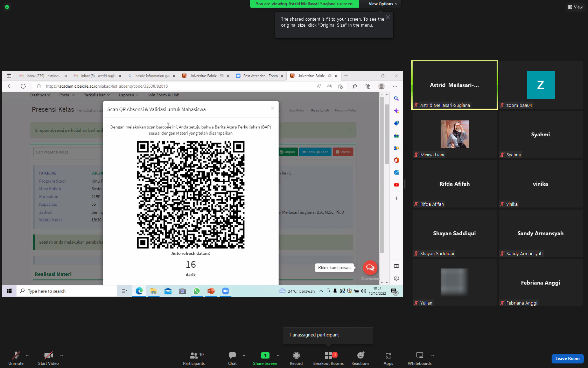Screen dimensions: 588x368
Task: Click the Record icon
Action: [x=296, y=355]
